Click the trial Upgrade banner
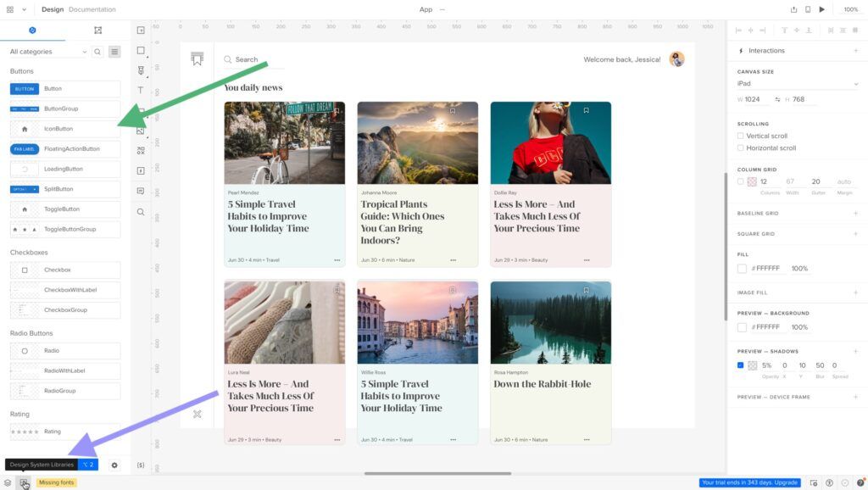 (749, 482)
